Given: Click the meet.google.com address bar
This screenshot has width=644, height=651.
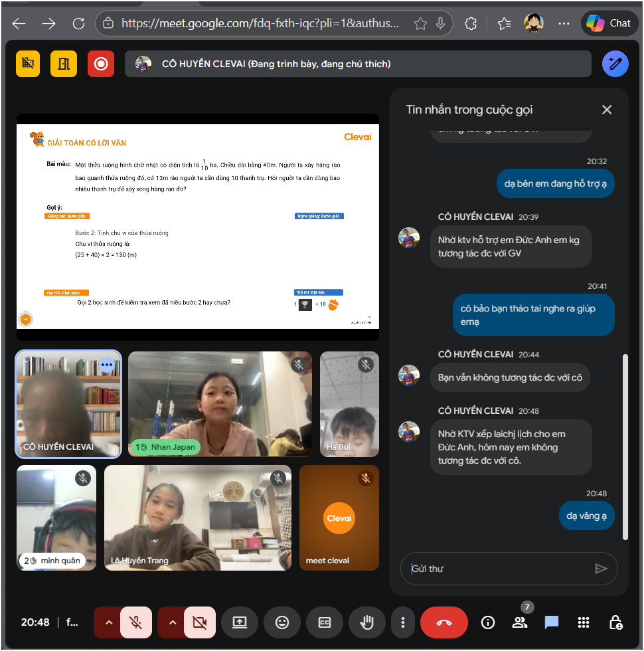Looking at the screenshot, I should tap(260, 23).
